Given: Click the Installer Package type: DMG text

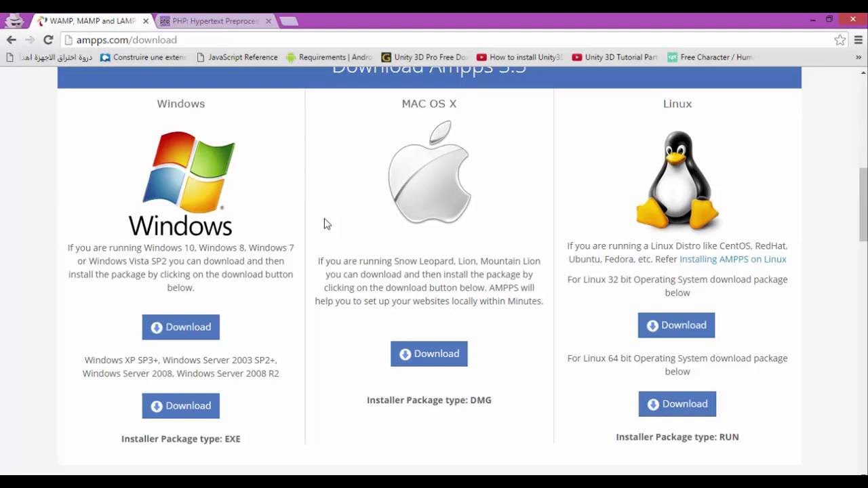Looking at the screenshot, I should pyautogui.click(x=429, y=400).
